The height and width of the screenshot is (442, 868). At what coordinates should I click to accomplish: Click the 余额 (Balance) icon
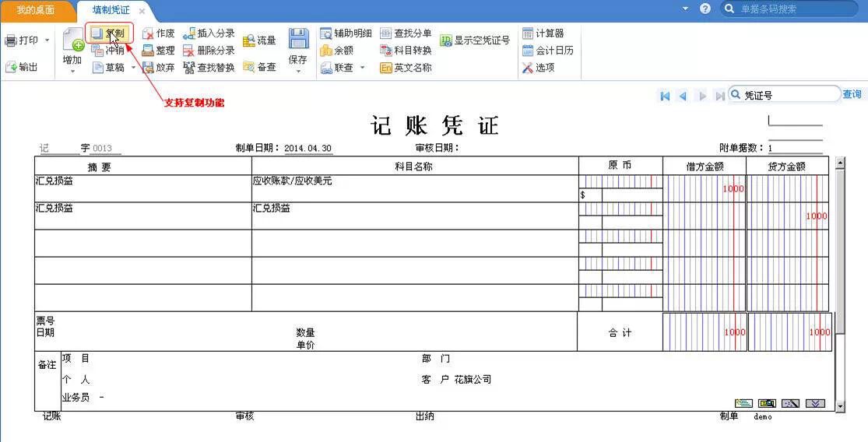[x=326, y=51]
